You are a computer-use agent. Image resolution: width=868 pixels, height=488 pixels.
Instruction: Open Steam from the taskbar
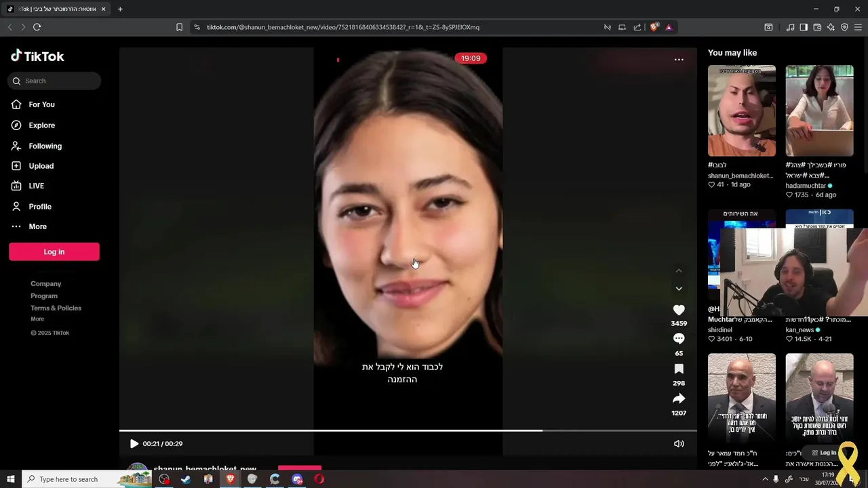(x=186, y=479)
